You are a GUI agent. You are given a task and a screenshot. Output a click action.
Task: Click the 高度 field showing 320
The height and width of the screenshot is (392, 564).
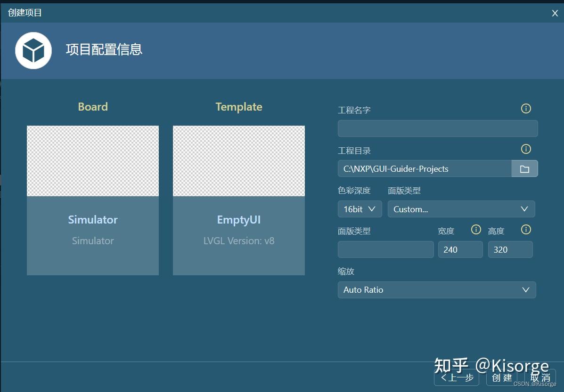(510, 249)
